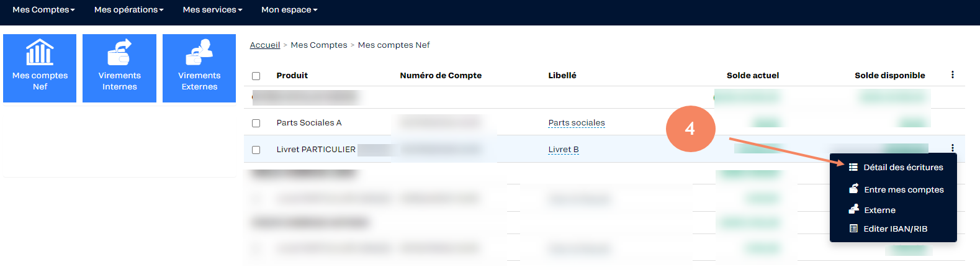The image size is (980, 272).
Task: Expand the Mes Comptes dropdown menu
Action: [x=43, y=9]
